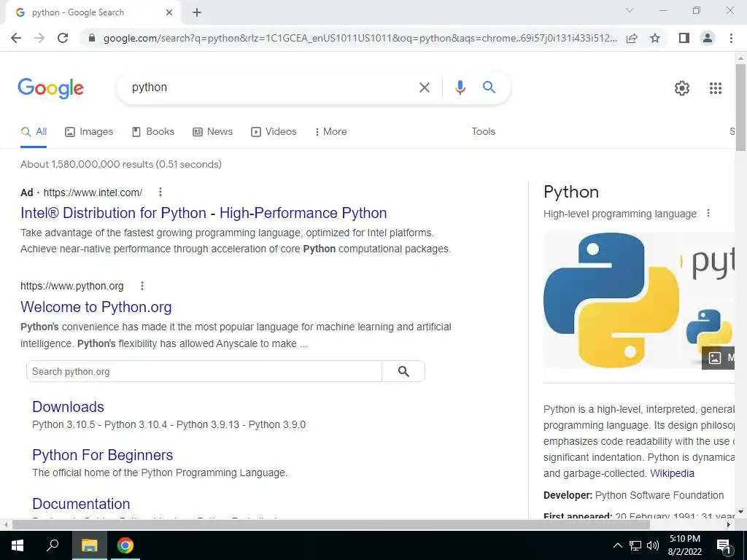Close the python Google Search tab
This screenshot has width=747, height=560.
pos(169,13)
